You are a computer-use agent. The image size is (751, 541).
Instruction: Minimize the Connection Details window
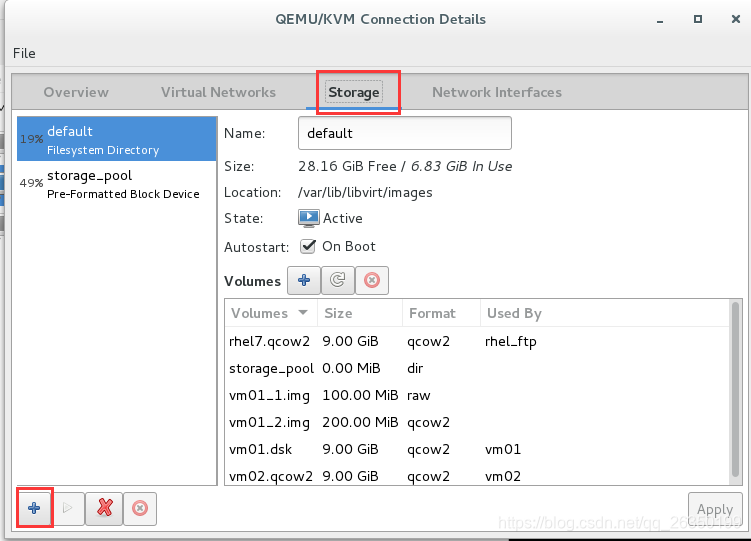660,20
